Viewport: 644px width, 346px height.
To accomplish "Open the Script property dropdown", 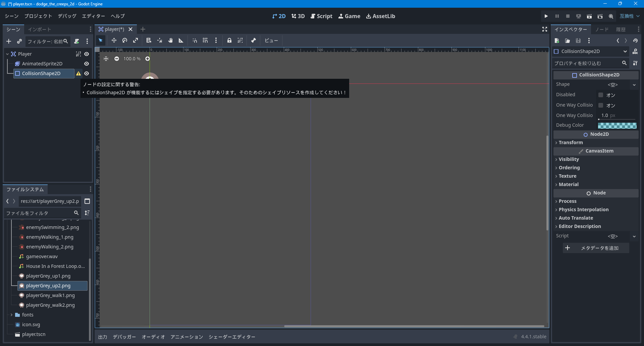I will pos(634,236).
